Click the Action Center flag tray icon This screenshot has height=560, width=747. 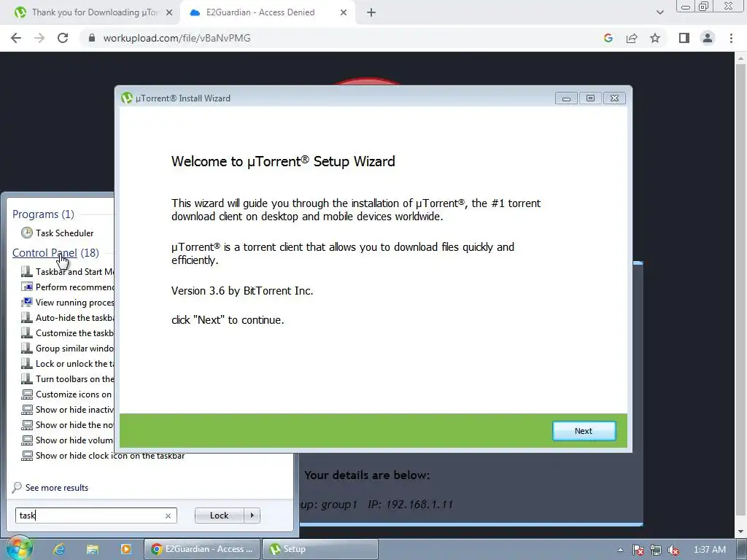pos(638,550)
